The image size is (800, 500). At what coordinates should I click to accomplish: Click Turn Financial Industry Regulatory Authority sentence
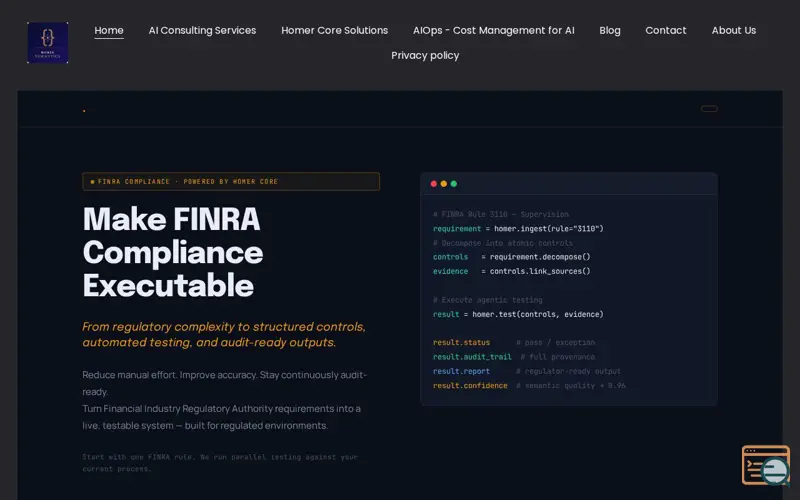221,417
